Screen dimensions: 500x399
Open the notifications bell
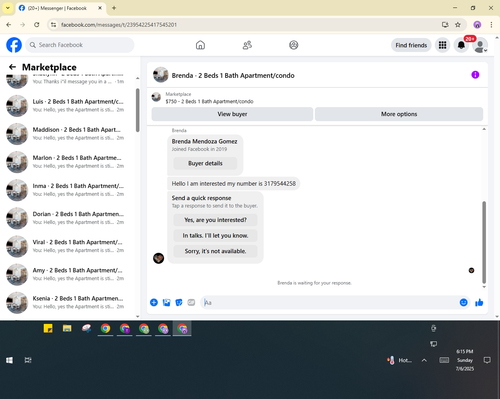(x=461, y=45)
